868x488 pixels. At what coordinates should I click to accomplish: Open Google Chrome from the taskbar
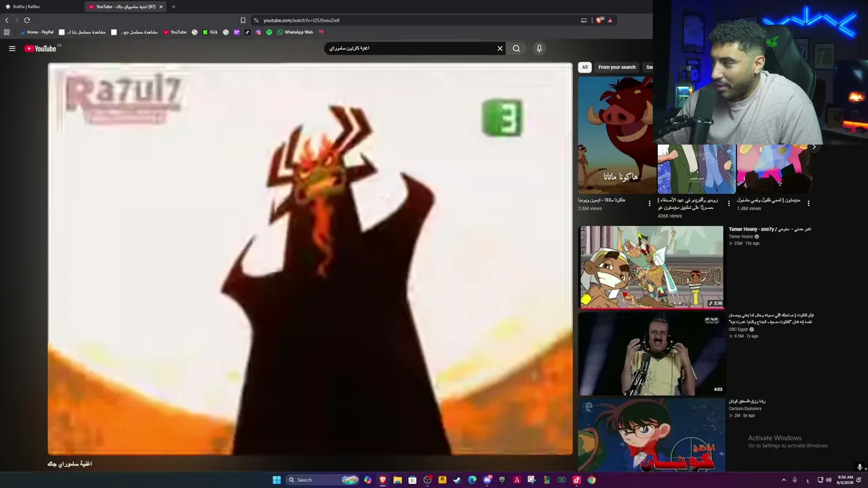click(x=591, y=480)
